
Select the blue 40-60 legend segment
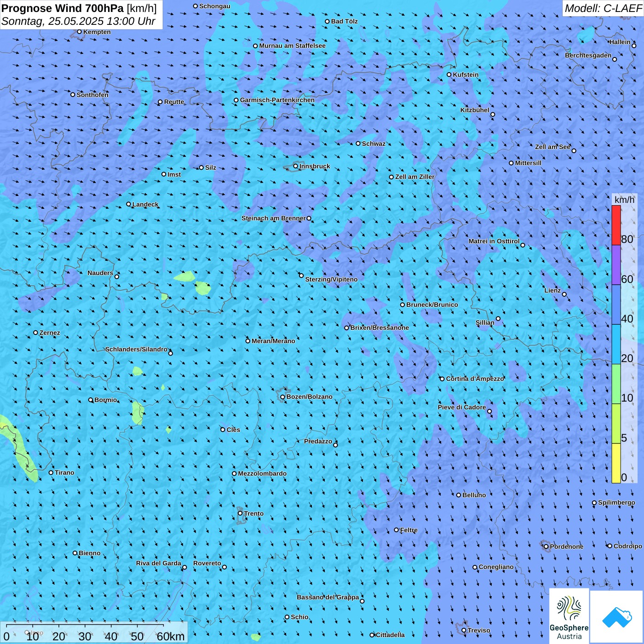point(616,305)
